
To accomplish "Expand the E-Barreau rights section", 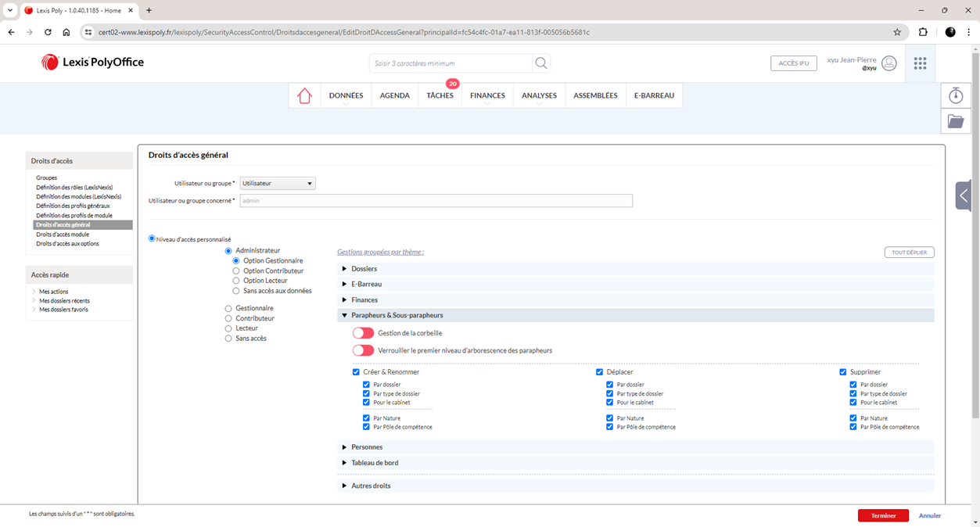I will (636, 285).
